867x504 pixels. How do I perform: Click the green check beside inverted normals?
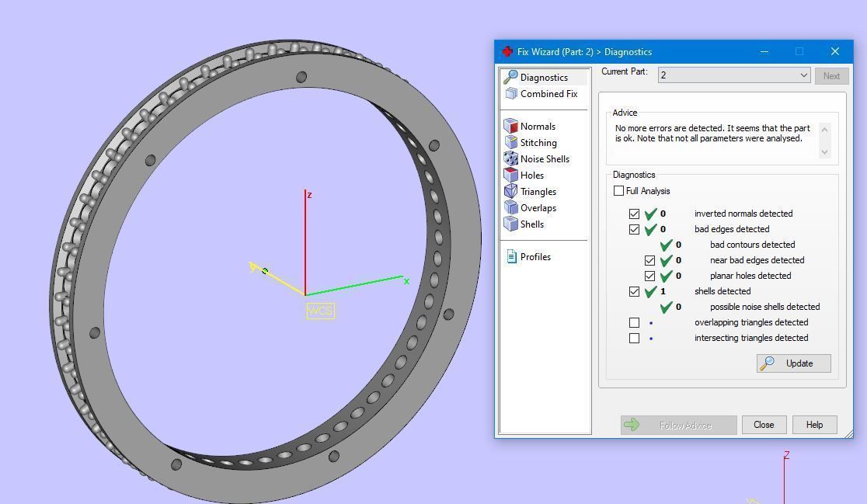tap(651, 214)
